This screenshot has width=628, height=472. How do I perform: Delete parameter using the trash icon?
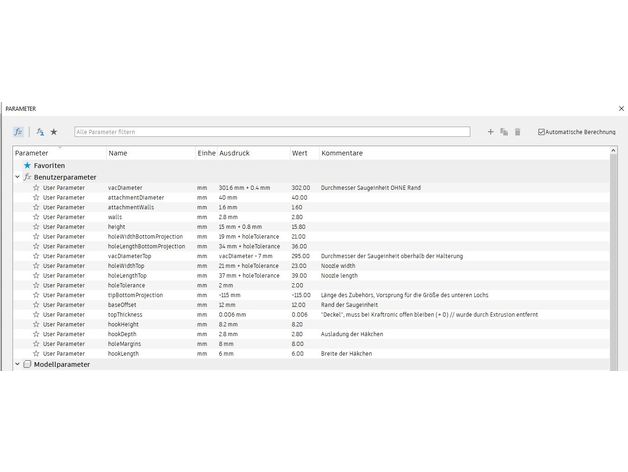click(517, 131)
